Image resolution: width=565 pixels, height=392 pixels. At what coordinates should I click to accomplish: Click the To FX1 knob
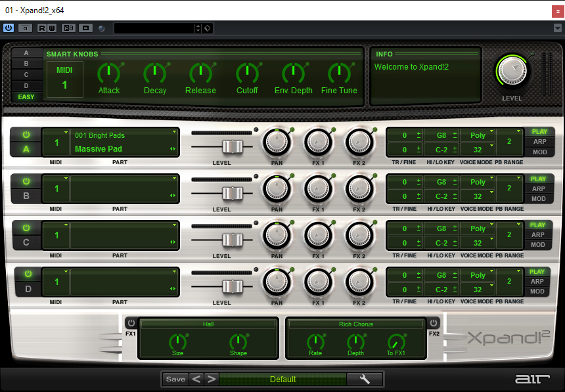[396, 341]
